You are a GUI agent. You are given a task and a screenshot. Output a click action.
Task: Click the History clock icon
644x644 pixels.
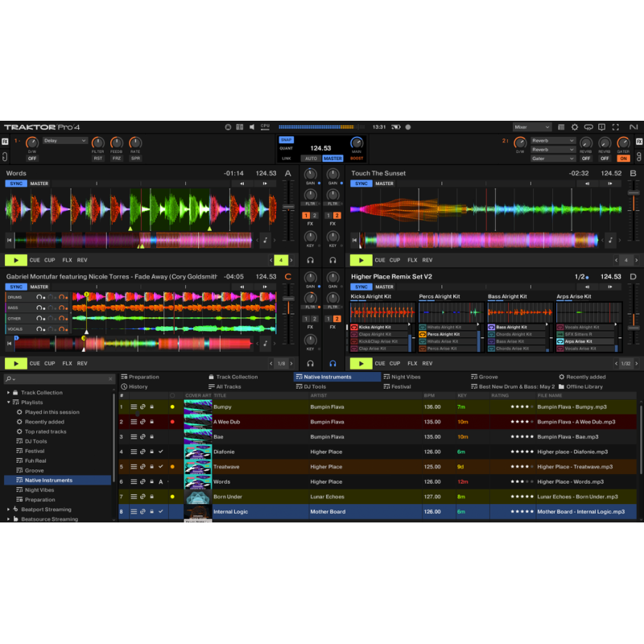pos(124,386)
